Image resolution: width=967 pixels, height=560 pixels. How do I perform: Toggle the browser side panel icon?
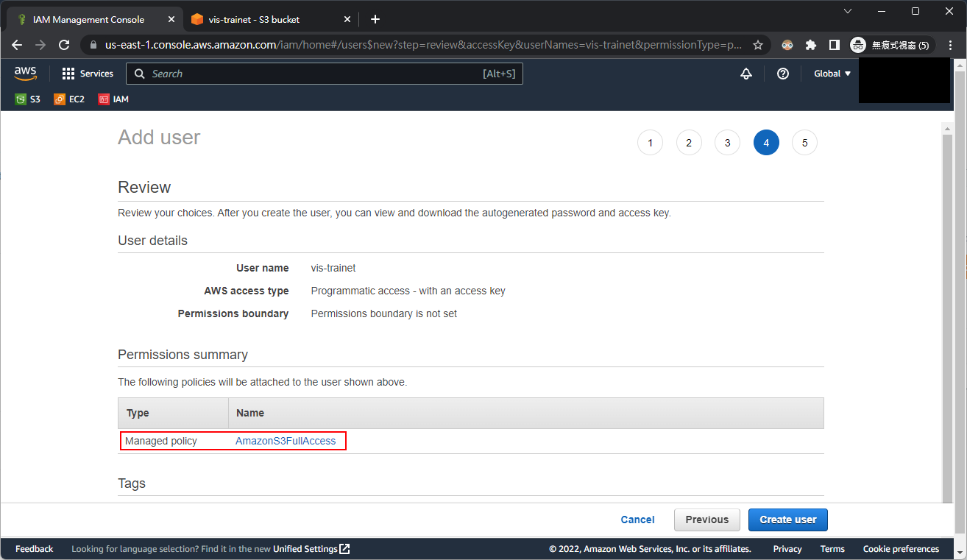tap(834, 45)
